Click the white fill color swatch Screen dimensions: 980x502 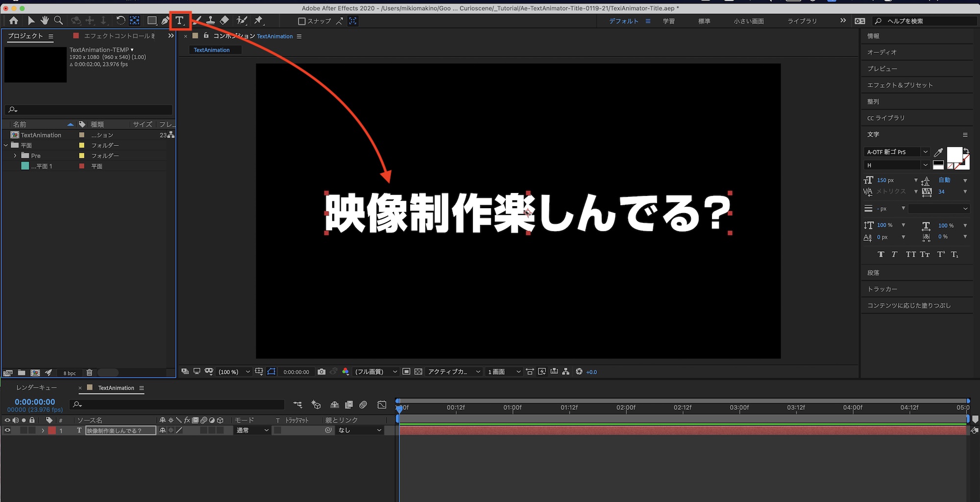954,154
